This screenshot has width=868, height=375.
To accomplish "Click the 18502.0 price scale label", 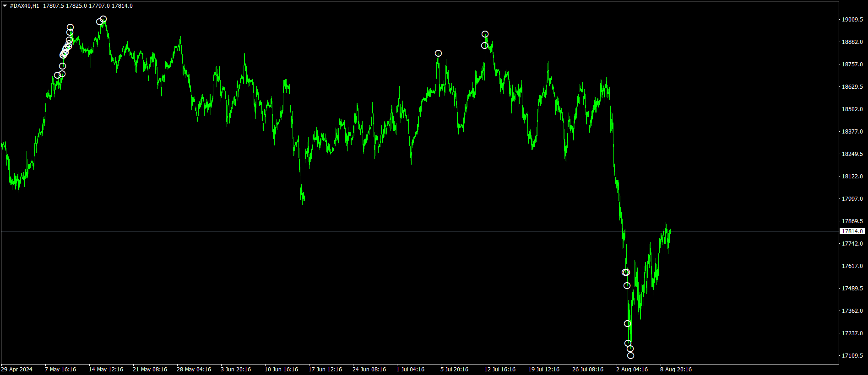I will (x=852, y=109).
